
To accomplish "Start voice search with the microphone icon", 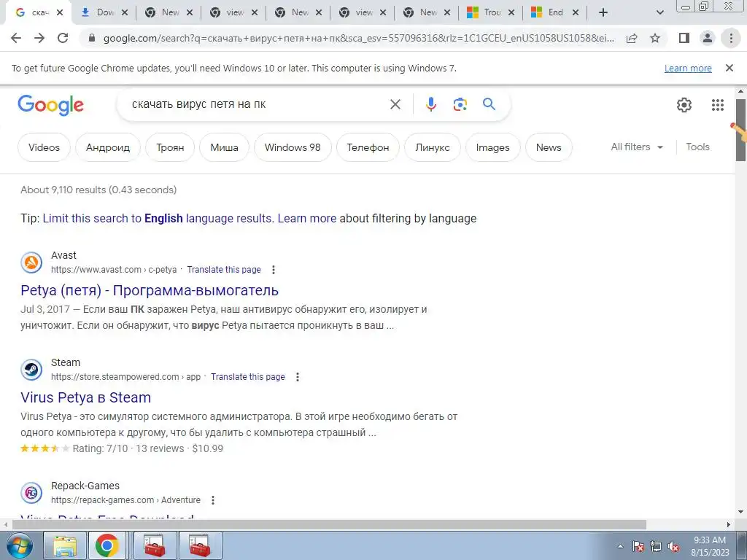I will 430,104.
